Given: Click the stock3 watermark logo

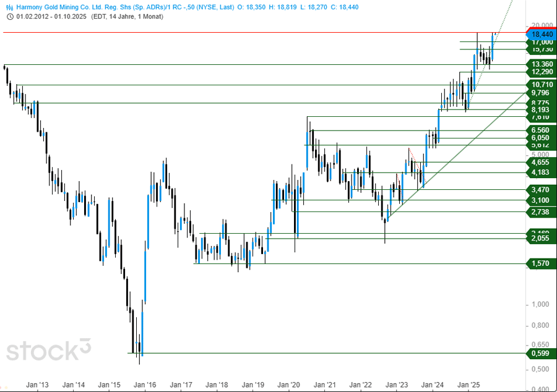Looking at the screenshot, I should pyautogui.click(x=48, y=350).
